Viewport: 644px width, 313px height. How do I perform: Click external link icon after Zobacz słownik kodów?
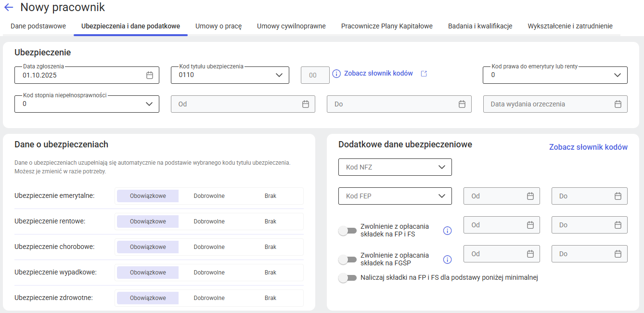point(424,74)
